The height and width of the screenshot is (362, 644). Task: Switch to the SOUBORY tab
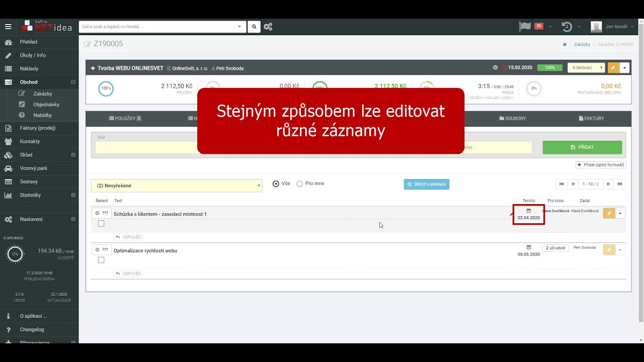click(x=512, y=119)
